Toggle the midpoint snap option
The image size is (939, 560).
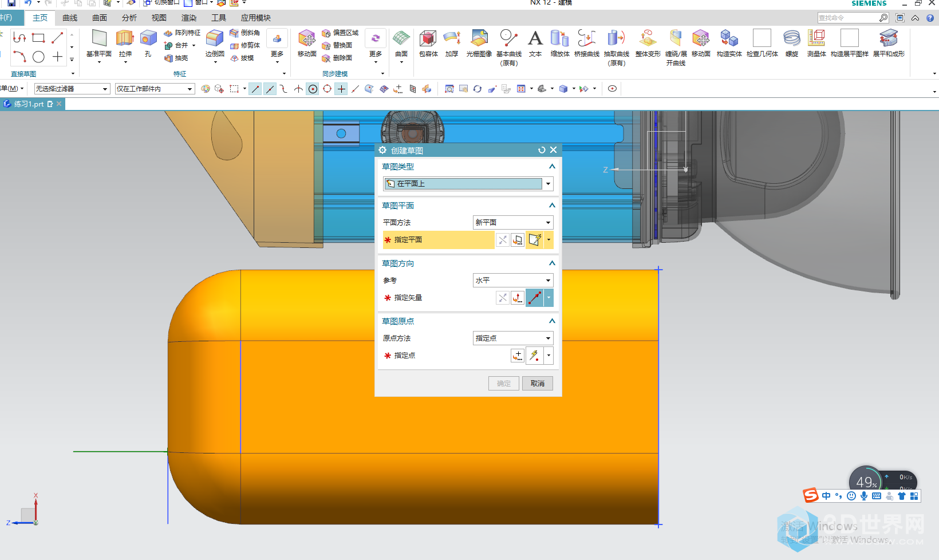[270, 89]
